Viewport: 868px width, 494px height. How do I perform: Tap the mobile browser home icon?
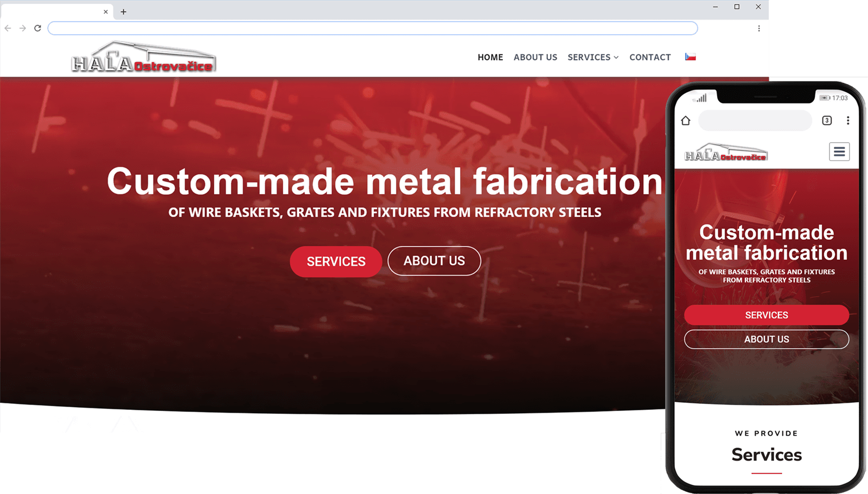click(686, 120)
